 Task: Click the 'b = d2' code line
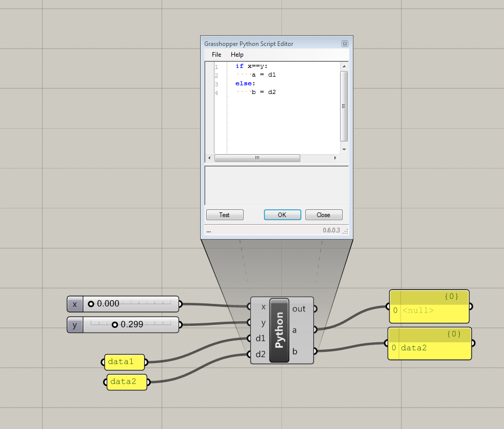coord(263,92)
